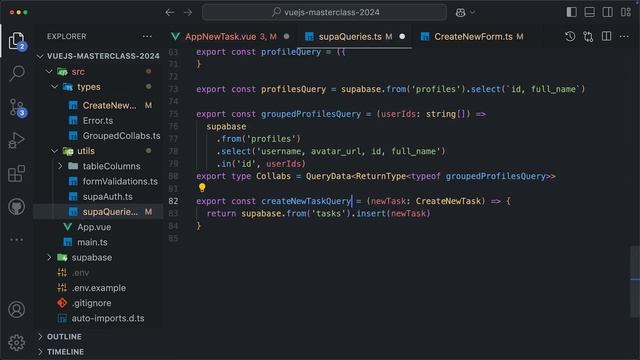
Task: Open the file timeline history icon
Action: pos(570,37)
